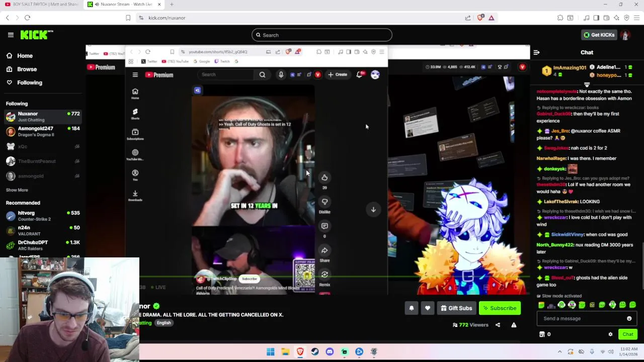Viewport: 644px width, 362px height.
Task: Click the English language tag
Action: coord(164,323)
